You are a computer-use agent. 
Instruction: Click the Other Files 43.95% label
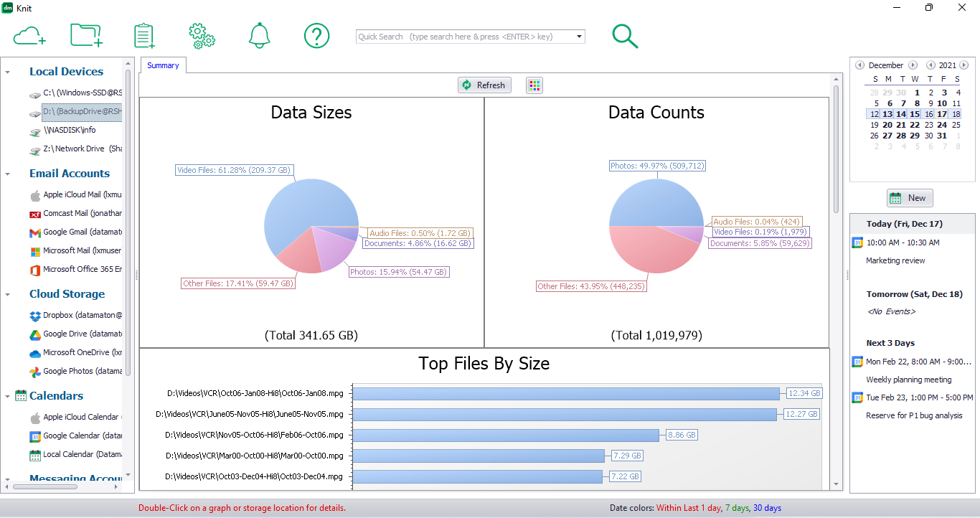point(592,286)
